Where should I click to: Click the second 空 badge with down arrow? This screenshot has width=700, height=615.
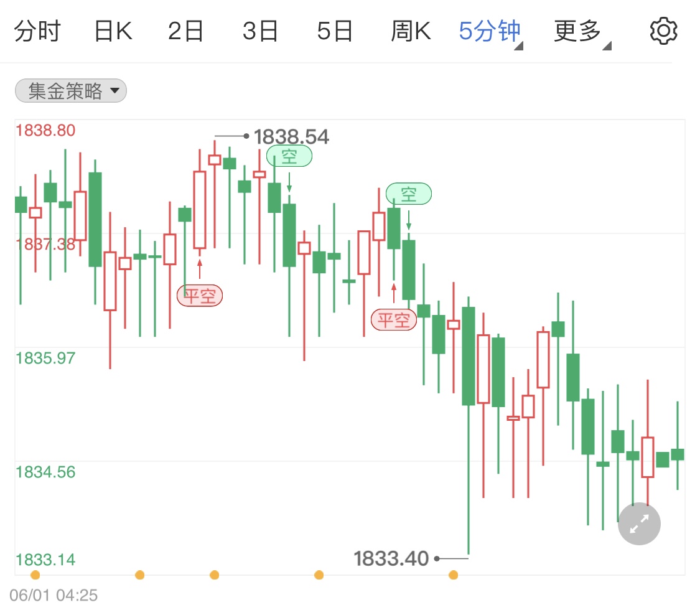coord(409,194)
